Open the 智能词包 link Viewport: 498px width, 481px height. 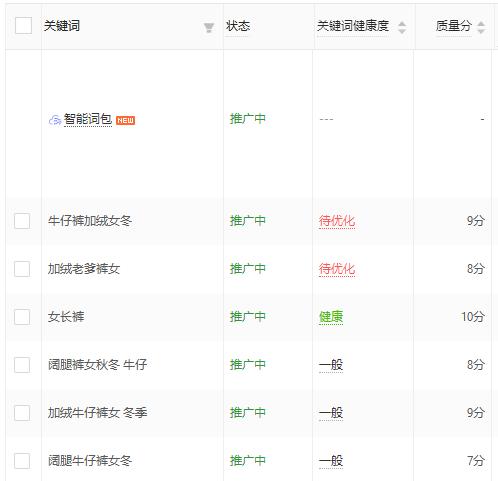click(x=88, y=119)
